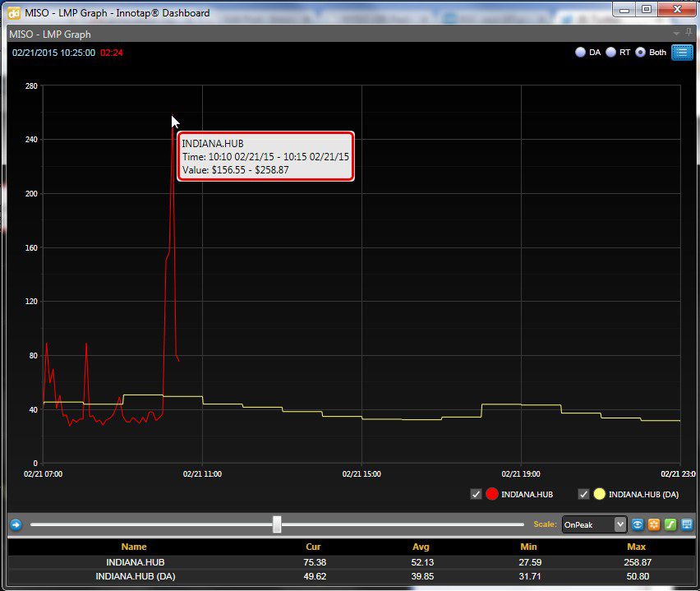Open the panel header dropdown arrow
Viewport: 700px width, 591px height.
pos(676,34)
